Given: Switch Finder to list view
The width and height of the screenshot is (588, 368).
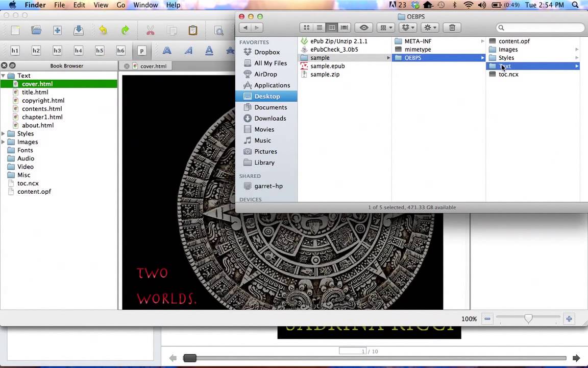Looking at the screenshot, I should click(319, 28).
